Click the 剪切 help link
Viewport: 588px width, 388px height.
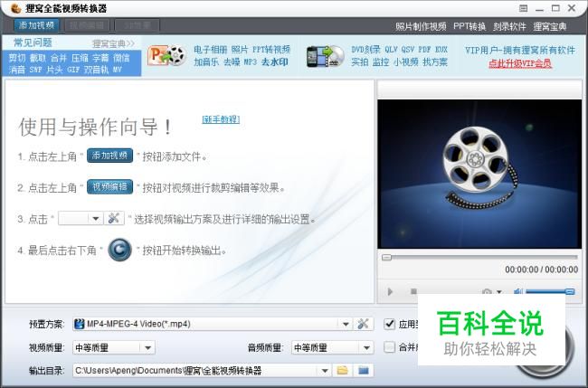(x=17, y=58)
